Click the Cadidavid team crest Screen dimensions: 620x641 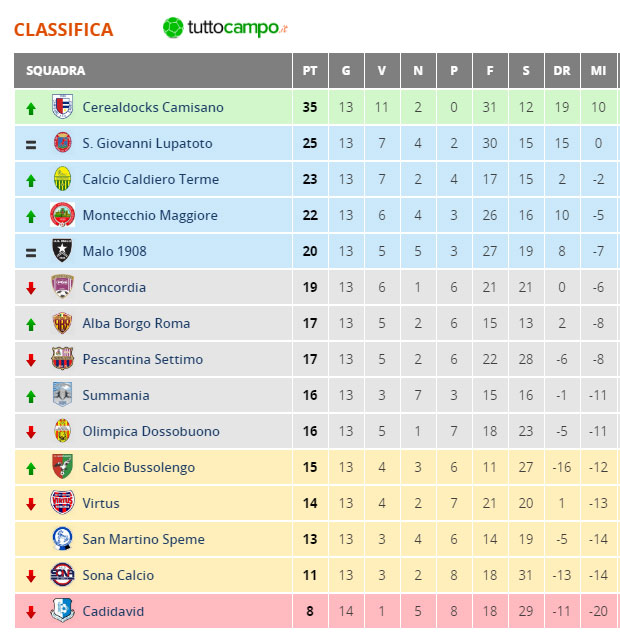pyautogui.click(x=62, y=610)
